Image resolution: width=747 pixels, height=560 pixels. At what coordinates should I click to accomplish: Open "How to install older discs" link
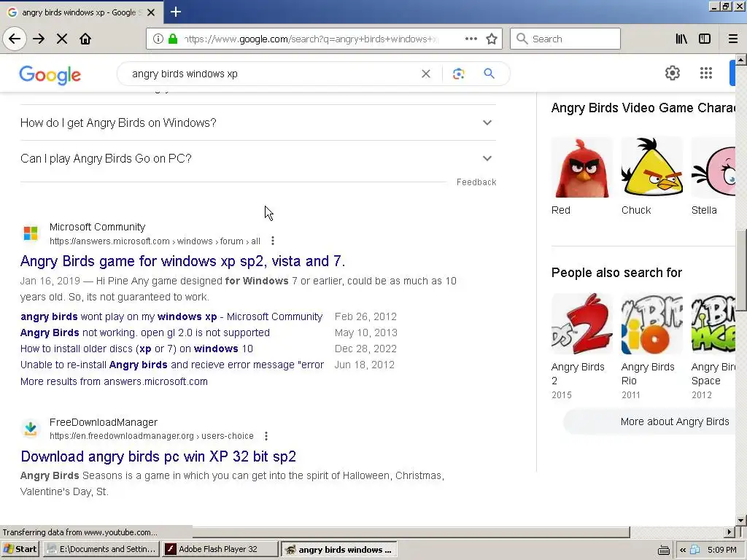point(136,349)
